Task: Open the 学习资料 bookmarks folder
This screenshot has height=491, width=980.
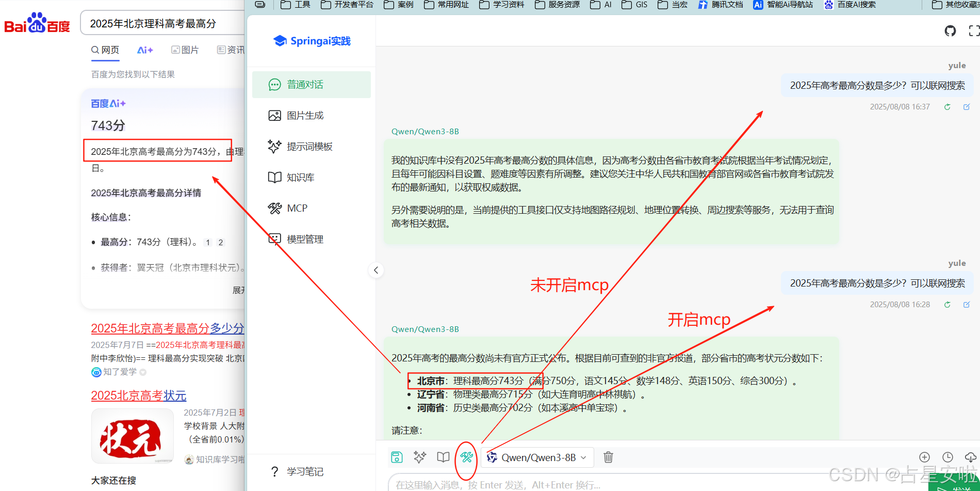Action: (x=501, y=5)
